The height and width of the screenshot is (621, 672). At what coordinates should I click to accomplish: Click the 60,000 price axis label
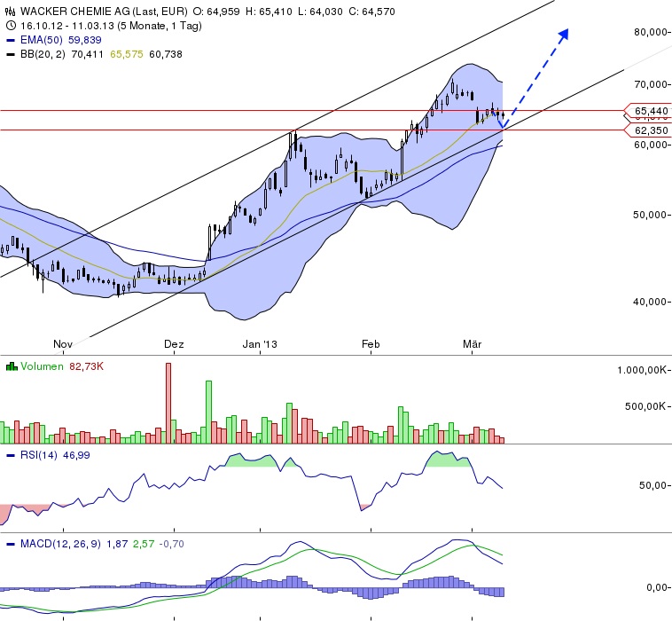651,145
